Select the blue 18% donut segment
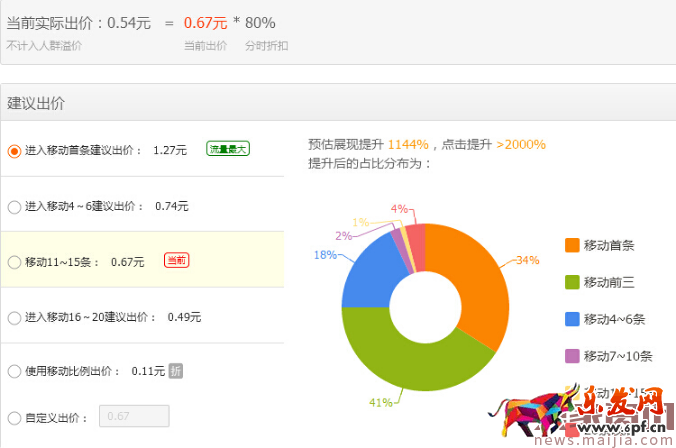Viewport: 676px width, 448px height. (366, 272)
